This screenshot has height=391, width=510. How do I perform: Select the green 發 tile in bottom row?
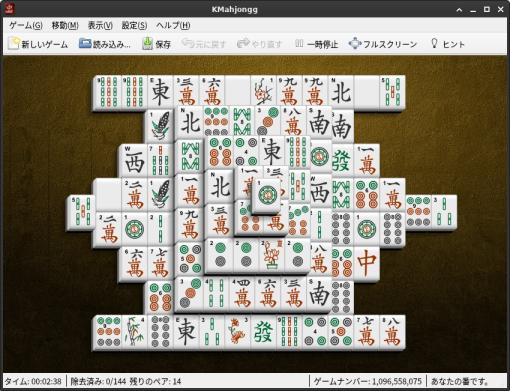(263, 332)
